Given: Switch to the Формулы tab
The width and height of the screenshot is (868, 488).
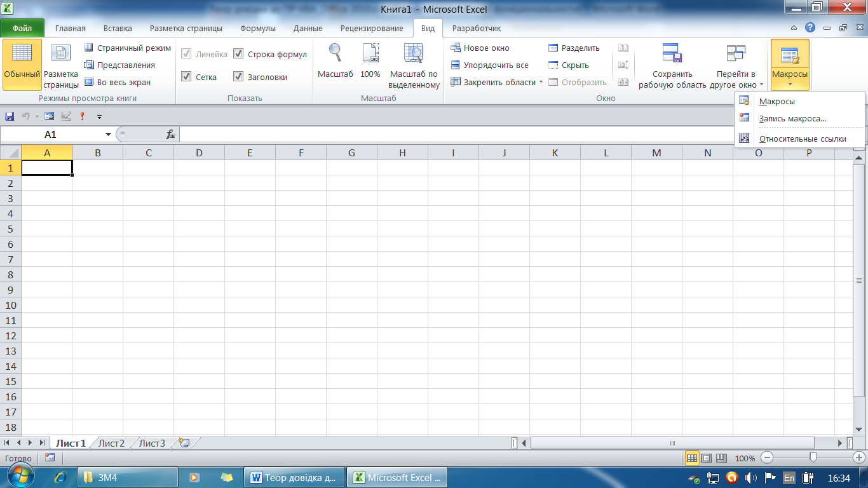Looking at the screenshot, I should [x=258, y=28].
